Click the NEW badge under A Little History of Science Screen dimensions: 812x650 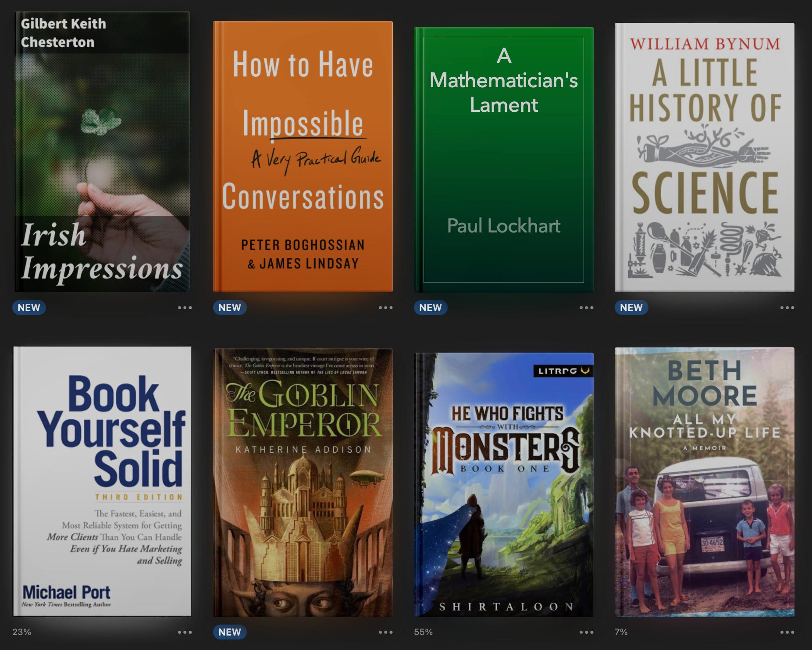point(631,307)
